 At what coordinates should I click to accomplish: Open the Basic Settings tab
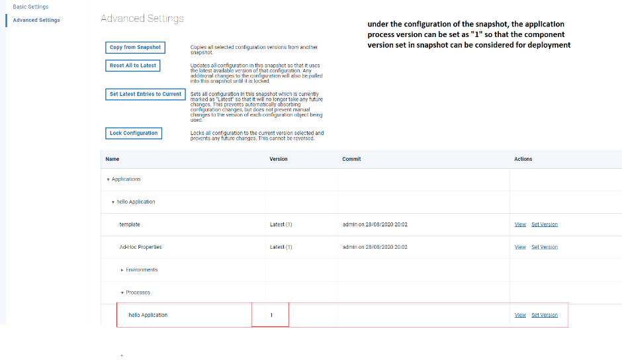pyautogui.click(x=30, y=7)
